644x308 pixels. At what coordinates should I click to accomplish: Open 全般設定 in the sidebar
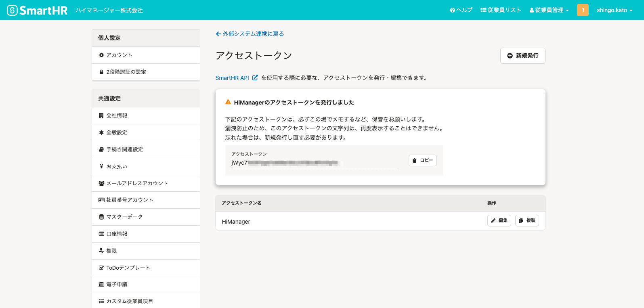coord(117,132)
